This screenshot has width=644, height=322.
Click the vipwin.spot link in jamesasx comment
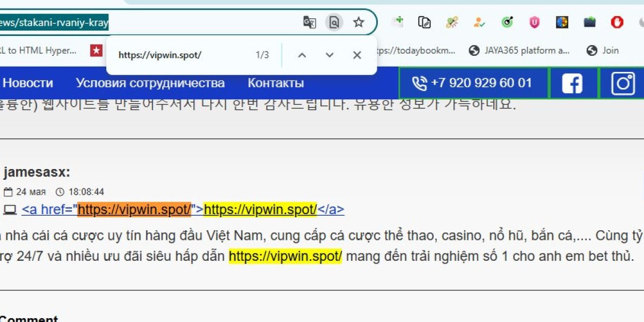click(183, 210)
